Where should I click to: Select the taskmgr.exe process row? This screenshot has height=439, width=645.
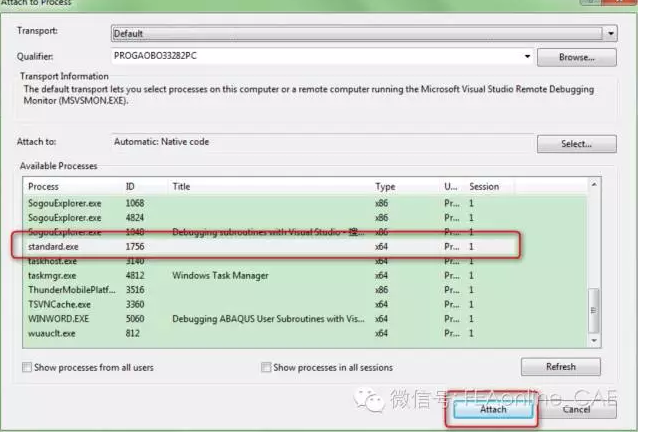coord(305,275)
